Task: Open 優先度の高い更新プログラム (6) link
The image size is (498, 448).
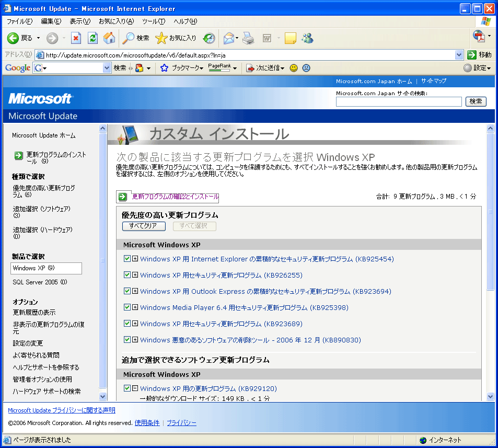Action: coord(44,191)
